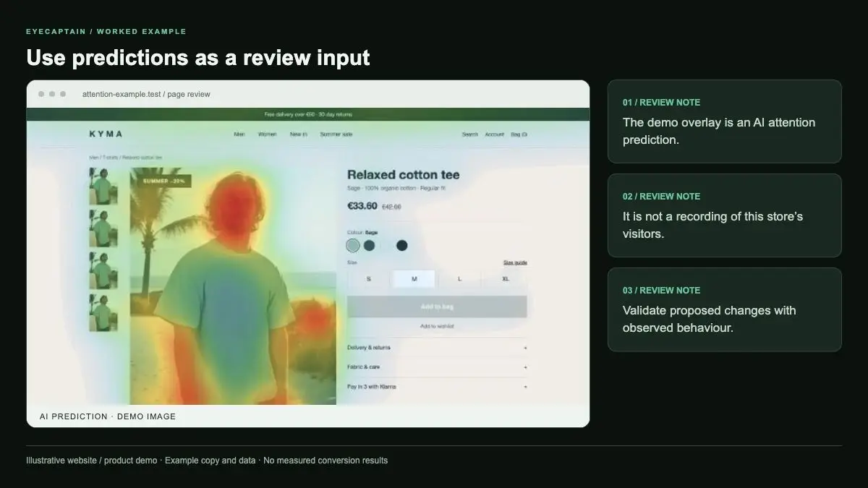Click the 03 / REVIEW NOTE card
This screenshot has height=488, width=868.
pos(724,309)
